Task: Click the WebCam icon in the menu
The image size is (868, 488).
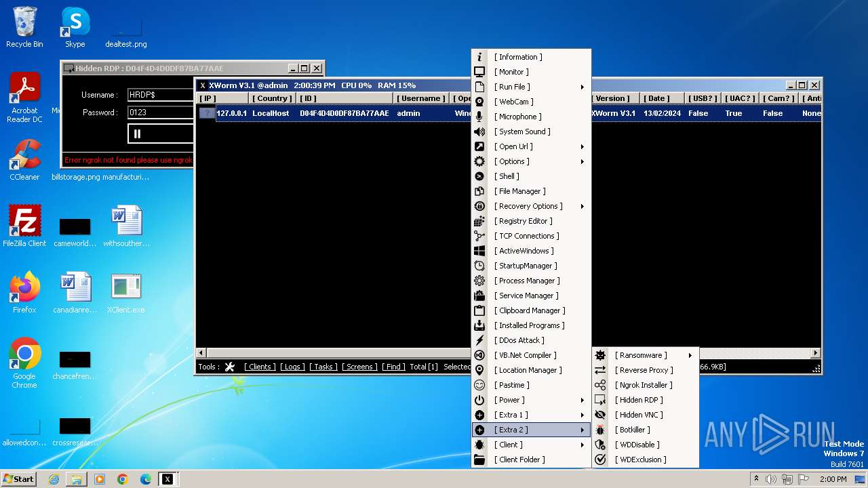Action: pyautogui.click(x=479, y=102)
